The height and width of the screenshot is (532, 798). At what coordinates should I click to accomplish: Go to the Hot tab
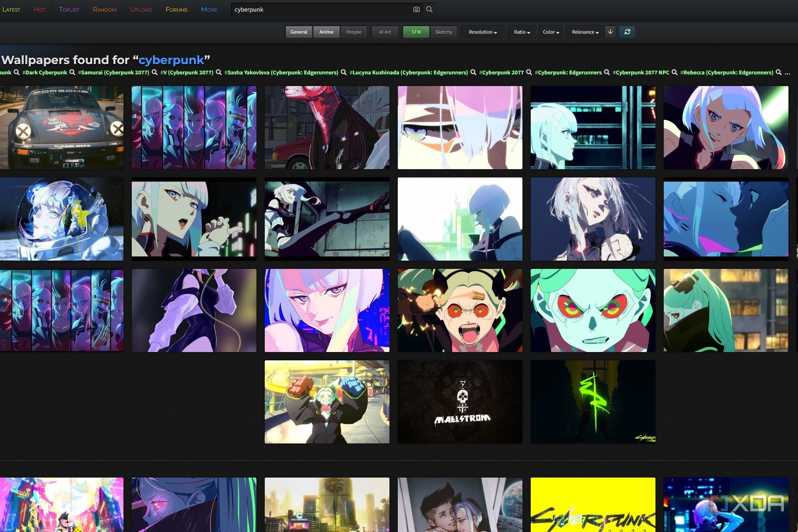pyautogui.click(x=40, y=10)
